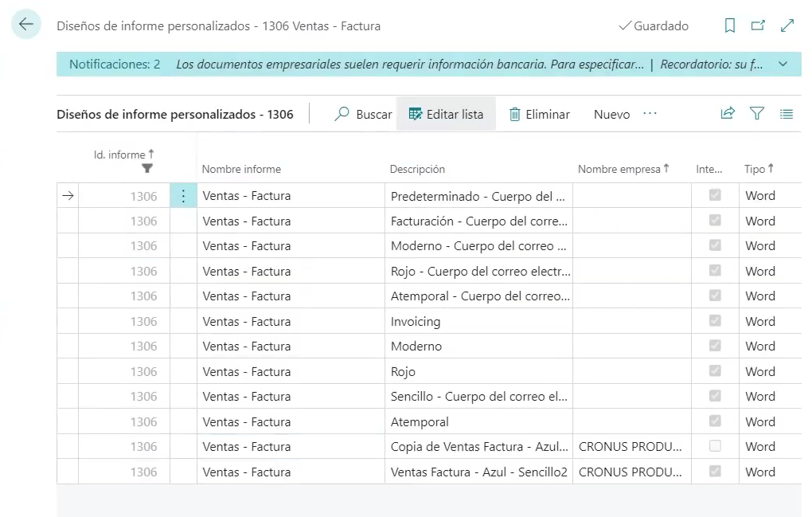Toggle checkbox in Predeterminado row
This screenshot has width=812, height=517.
click(x=715, y=196)
